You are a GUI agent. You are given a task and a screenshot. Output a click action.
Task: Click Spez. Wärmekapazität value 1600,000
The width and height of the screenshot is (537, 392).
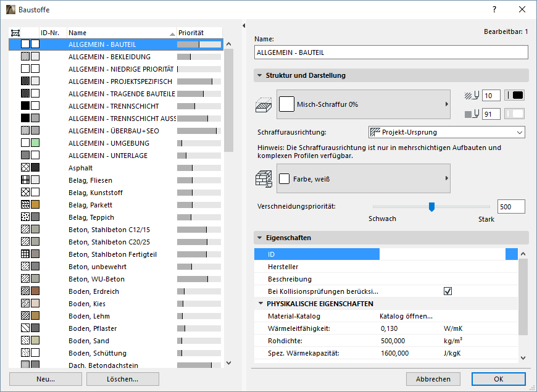coord(394,353)
